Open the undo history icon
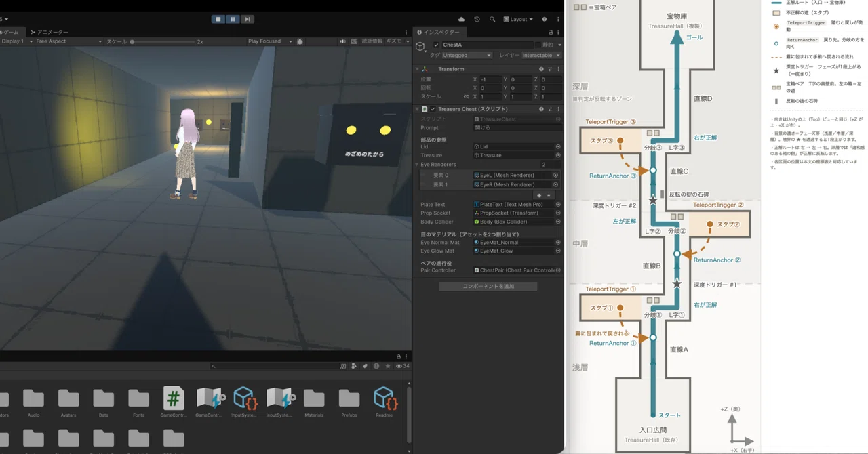The height and width of the screenshot is (454, 868). (477, 19)
